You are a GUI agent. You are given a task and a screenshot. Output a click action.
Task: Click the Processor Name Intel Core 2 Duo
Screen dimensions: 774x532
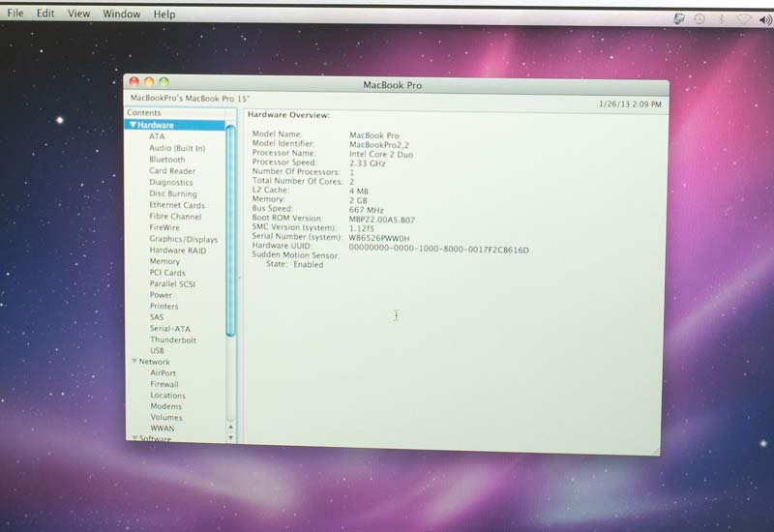[381, 154]
